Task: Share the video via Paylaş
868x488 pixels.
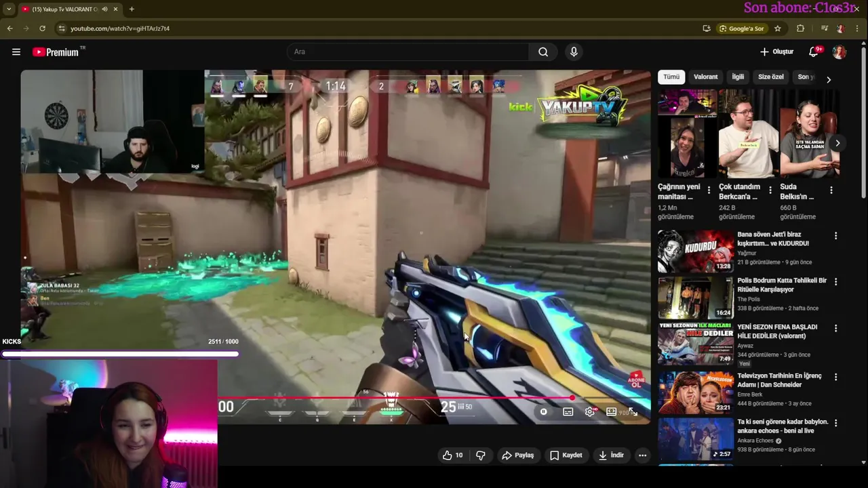Action: click(518, 455)
